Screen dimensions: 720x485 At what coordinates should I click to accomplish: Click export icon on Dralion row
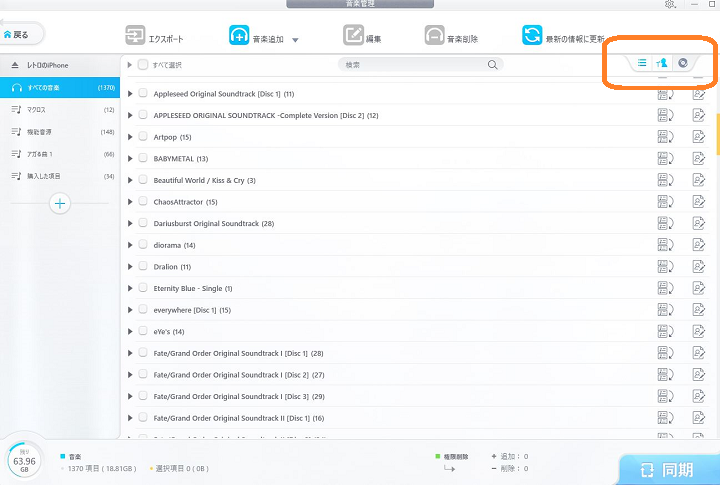[x=665, y=266]
